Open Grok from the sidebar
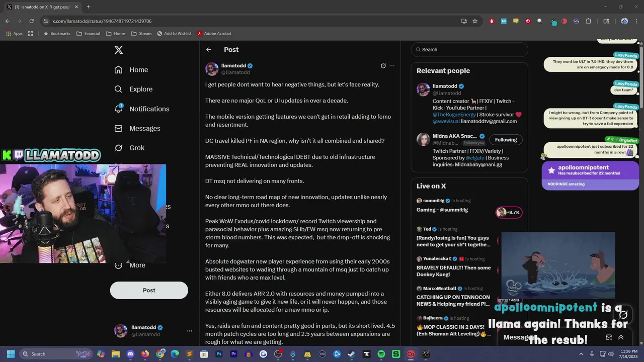The image size is (644, 362). click(x=129, y=148)
